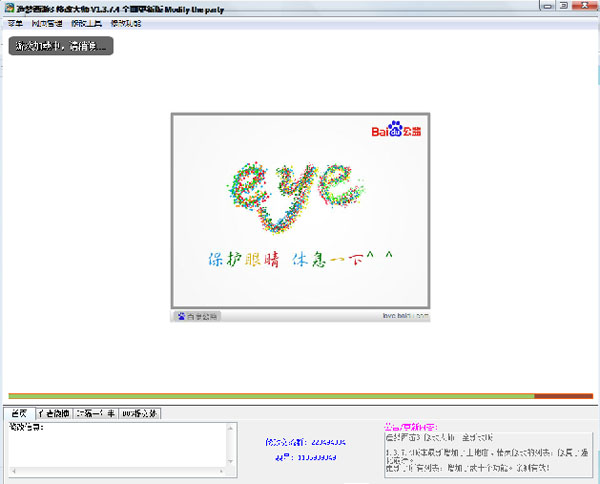Open the baidu.com link under the banner
This screenshot has height=484, width=600.
point(405,316)
